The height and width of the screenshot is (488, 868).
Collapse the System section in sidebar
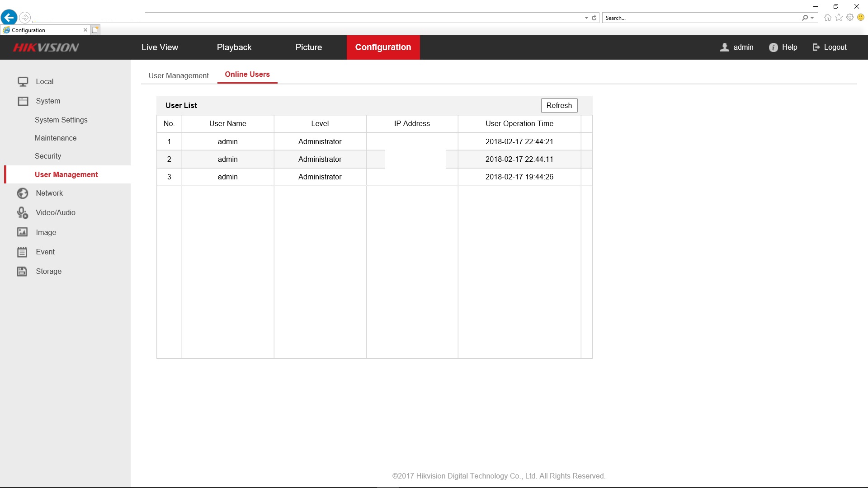[48, 101]
